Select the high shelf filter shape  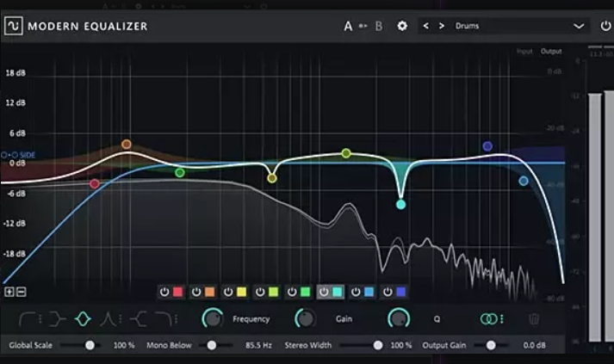click(x=139, y=319)
